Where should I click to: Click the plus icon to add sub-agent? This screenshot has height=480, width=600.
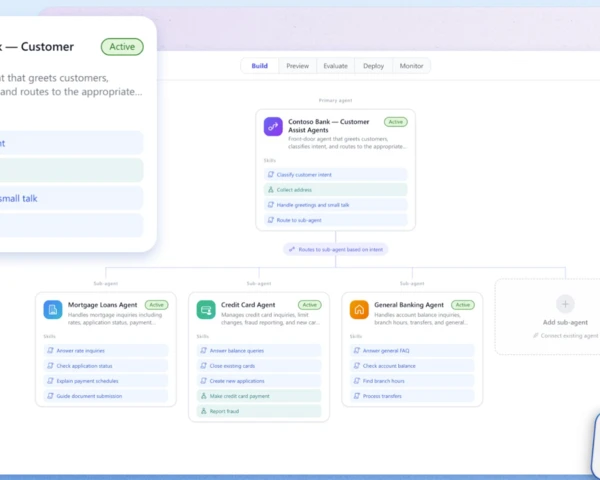(x=565, y=304)
